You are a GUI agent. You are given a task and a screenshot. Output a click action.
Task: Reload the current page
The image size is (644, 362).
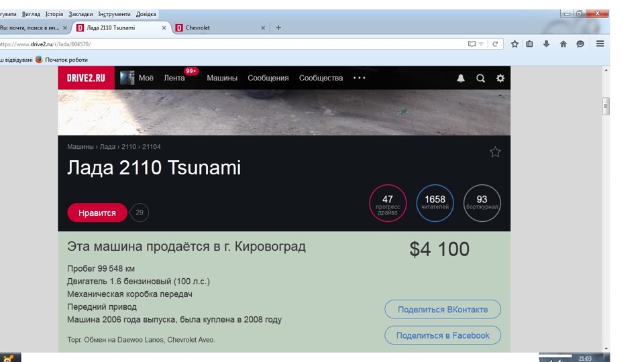point(495,44)
